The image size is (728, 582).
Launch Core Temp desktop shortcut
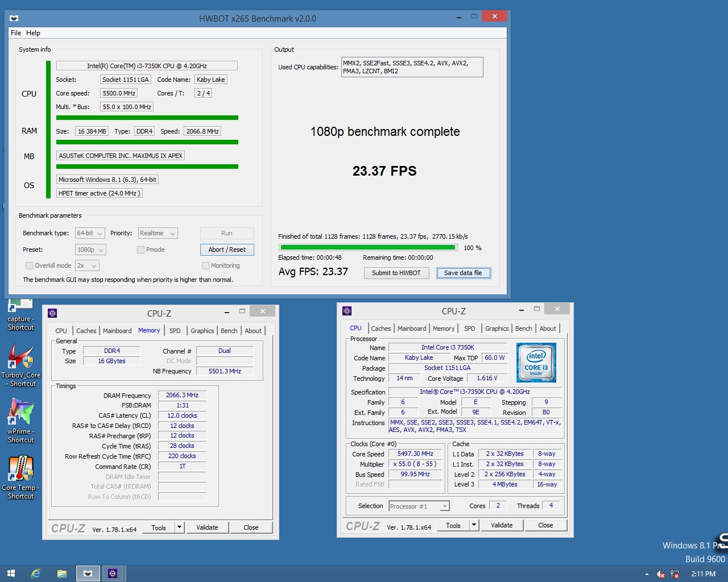[x=20, y=477]
